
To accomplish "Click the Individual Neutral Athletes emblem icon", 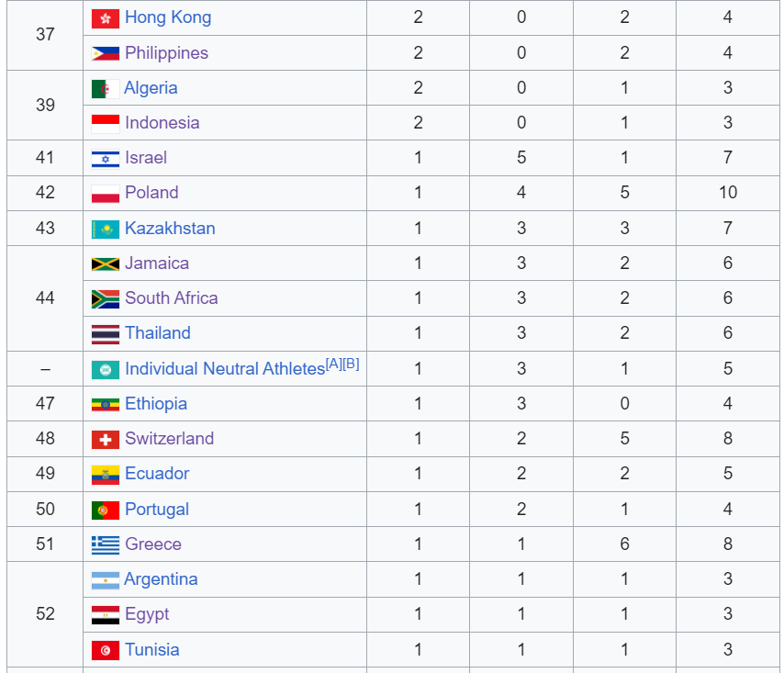I will 106,370.
